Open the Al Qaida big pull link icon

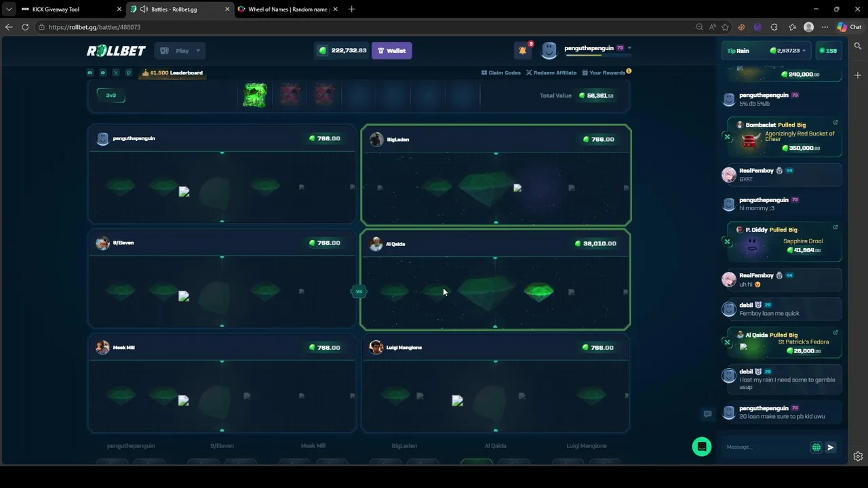pyautogui.click(x=835, y=332)
